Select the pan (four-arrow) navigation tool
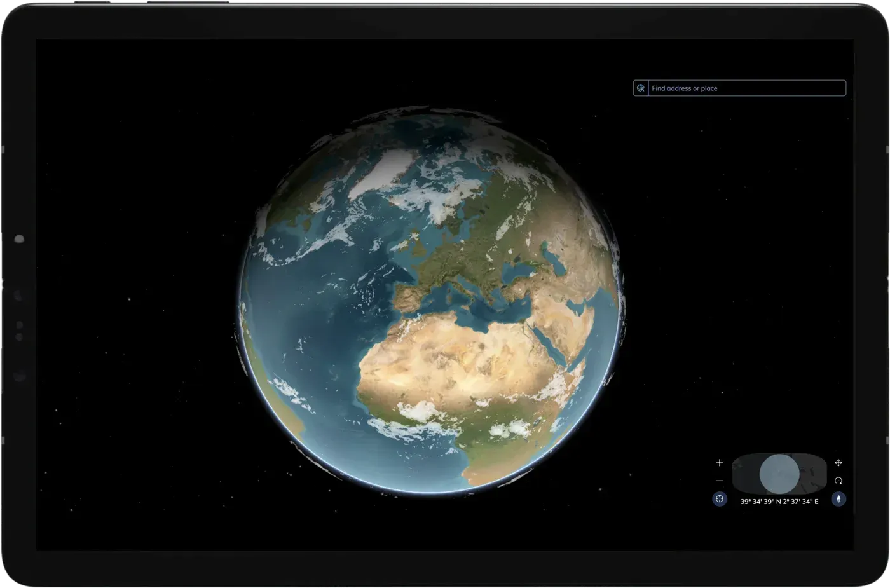The height and width of the screenshot is (588, 890). tap(839, 463)
